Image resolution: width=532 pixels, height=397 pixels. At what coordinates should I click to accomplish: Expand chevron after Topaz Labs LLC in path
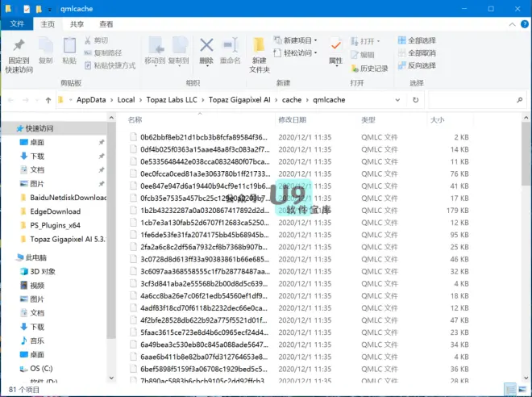pyautogui.click(x=203, y=100)
